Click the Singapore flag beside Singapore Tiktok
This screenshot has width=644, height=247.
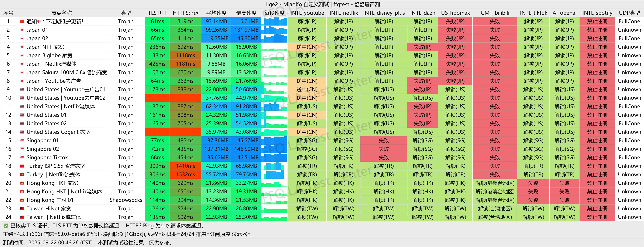click(x=22, y=157)
